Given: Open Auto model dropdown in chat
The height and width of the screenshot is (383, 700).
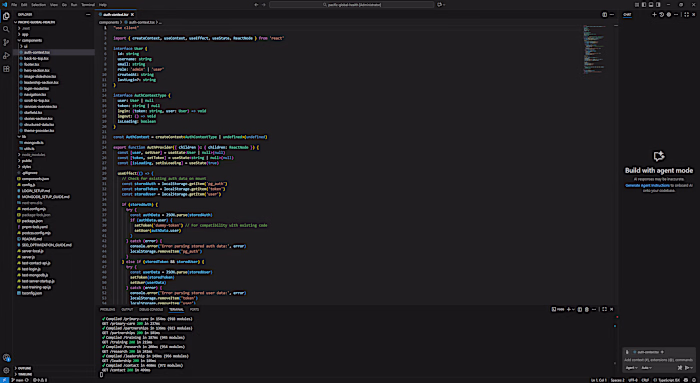Looking at the screenshot, I should coord(647,368).
